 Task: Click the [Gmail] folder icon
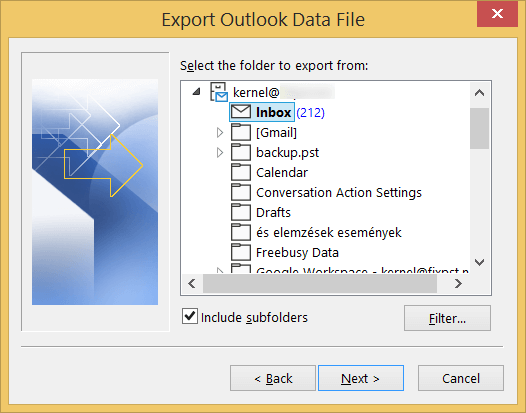241,132
